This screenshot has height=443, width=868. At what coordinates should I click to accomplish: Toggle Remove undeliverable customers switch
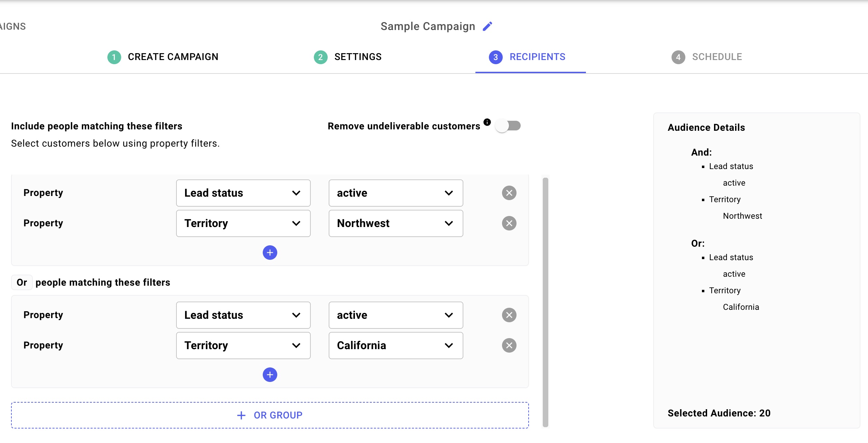[x=508, y=126]
